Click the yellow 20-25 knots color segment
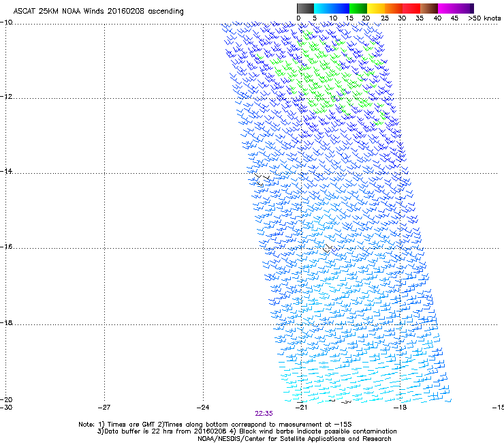Viewport: 504px width, 443px height. pyautogui.click(x=376, y=8)
